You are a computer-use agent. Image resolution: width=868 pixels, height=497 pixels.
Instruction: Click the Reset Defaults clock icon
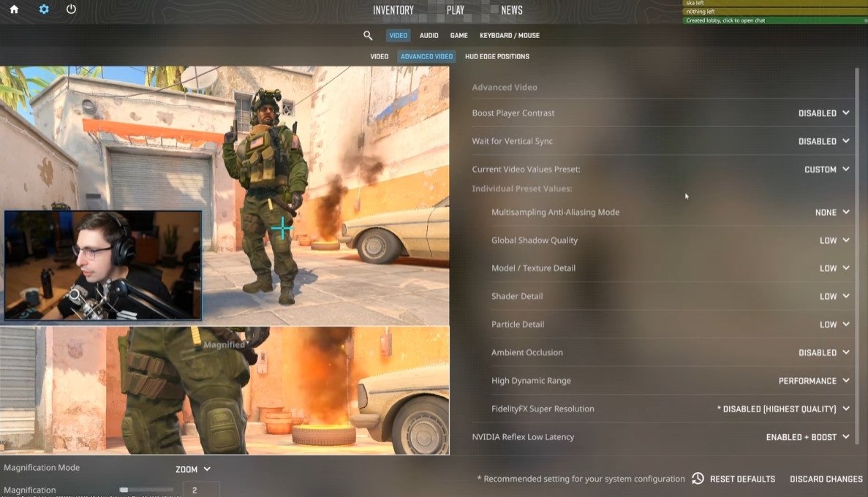coord(698,478)
